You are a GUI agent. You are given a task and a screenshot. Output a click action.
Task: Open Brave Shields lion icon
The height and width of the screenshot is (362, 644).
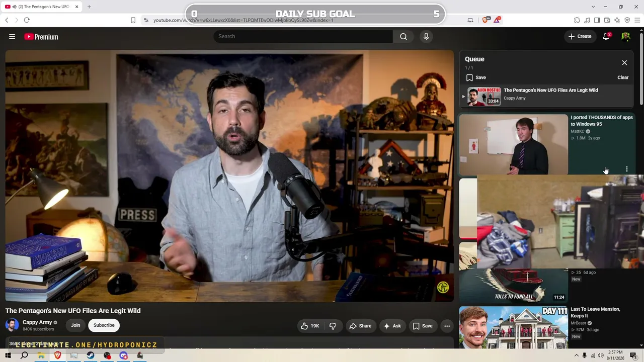coord(486,20)
